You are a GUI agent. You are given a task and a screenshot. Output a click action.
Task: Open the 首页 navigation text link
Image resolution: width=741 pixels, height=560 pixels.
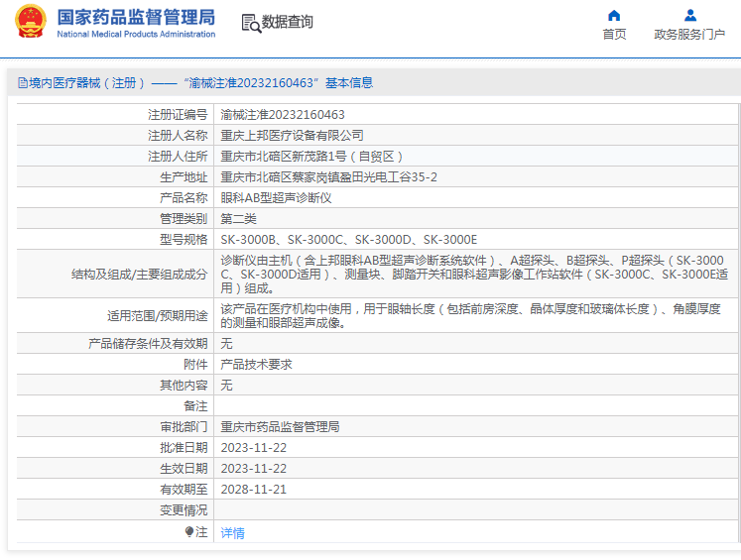pyautogui.click(x=614, y=35)
